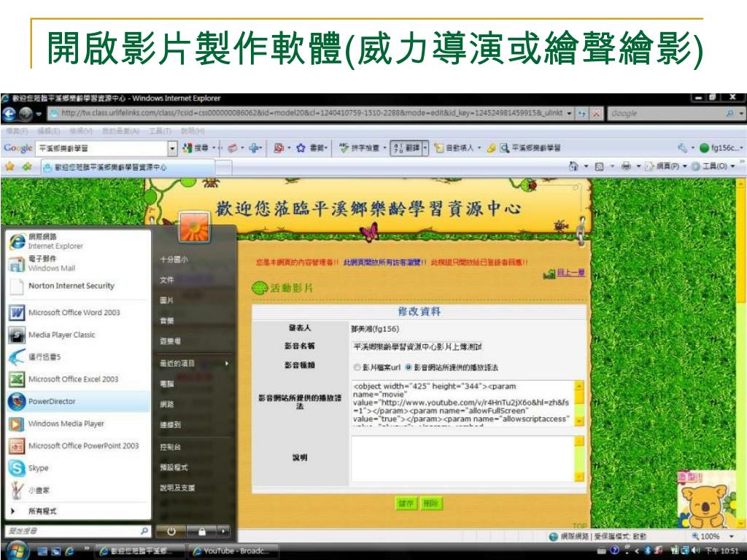Screen dimensions: 747x560
Task: Click the Start menu search box
Action: pyautogui.click(x=77, y=531)
